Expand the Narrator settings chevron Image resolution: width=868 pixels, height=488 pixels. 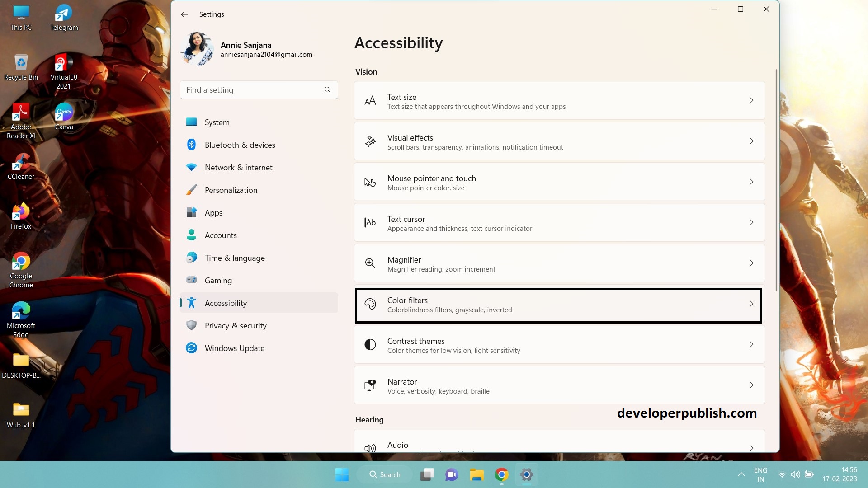coord(752,385)
